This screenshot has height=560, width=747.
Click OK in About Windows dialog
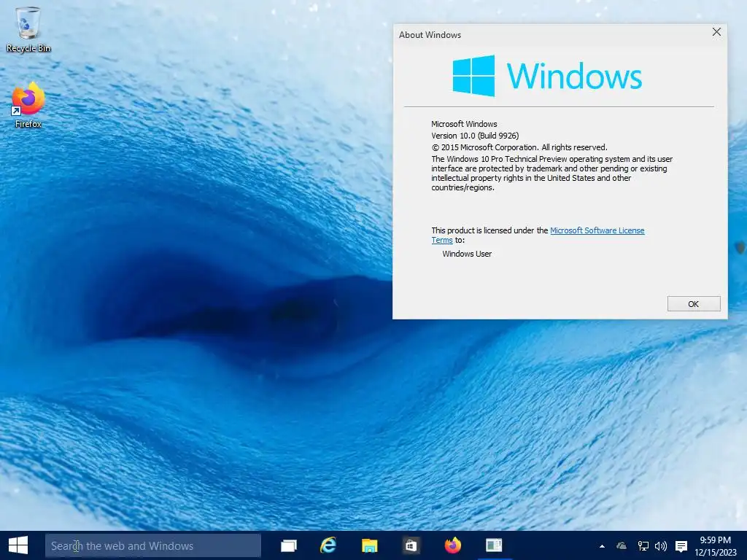pyautogui.click(x=694, y=304)
